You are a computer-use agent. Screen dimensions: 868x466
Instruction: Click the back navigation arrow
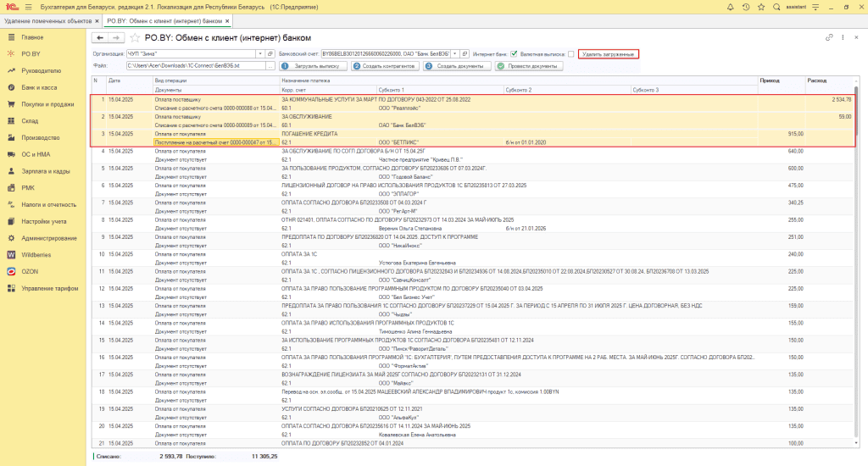click(101, 38)
